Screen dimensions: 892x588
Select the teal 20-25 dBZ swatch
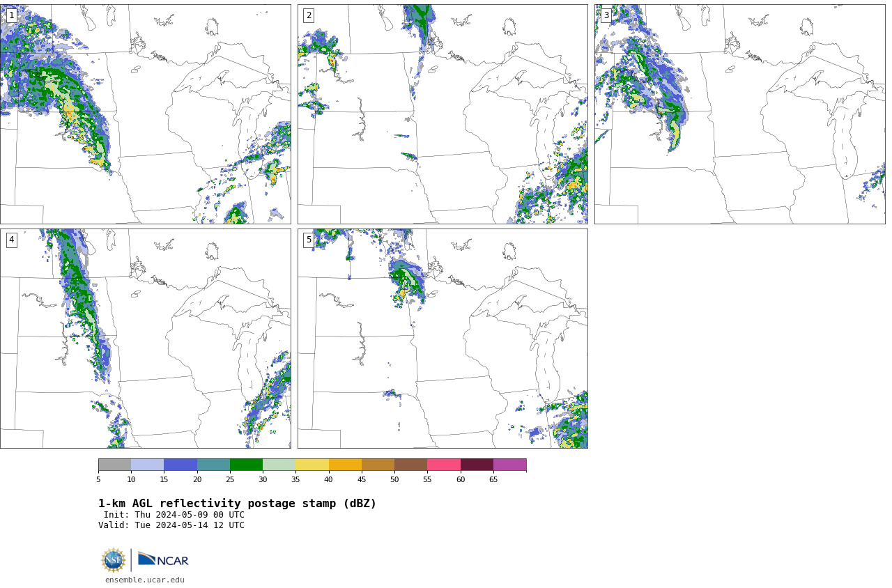(x=213, y=465)
